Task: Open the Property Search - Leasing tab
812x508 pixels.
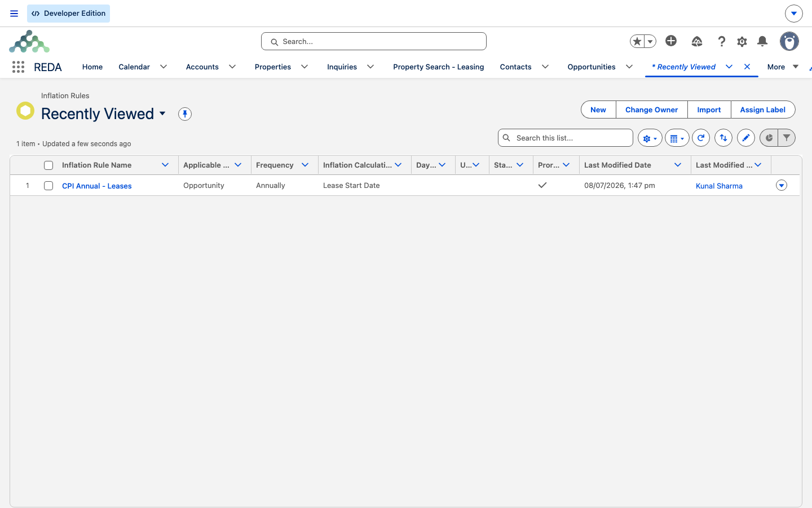Action: point(439,67)
